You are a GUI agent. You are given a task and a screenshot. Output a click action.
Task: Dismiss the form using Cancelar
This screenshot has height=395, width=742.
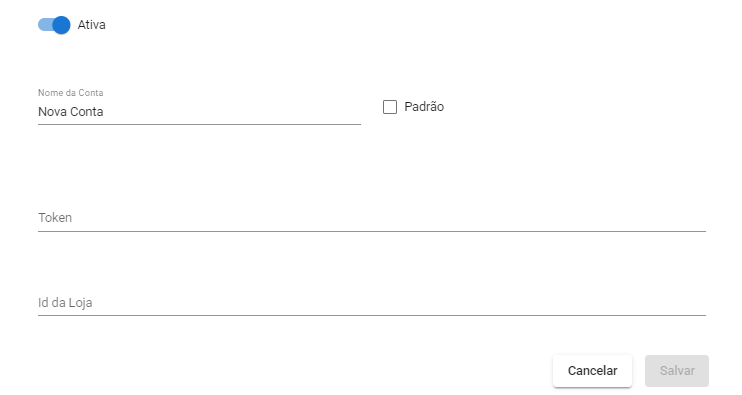pos(592,371)
